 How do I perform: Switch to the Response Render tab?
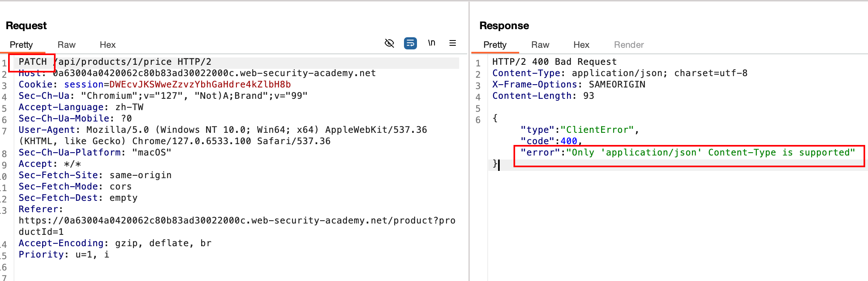629,45
